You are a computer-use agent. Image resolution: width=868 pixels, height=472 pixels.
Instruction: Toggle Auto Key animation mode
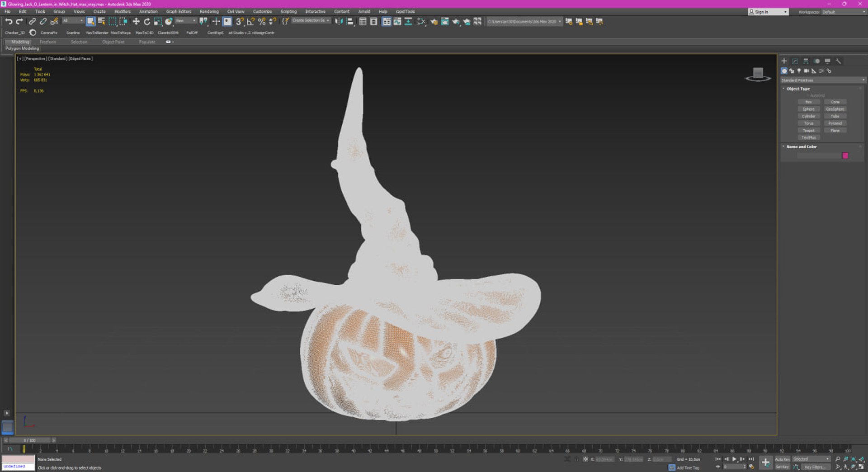click(783, 459)
